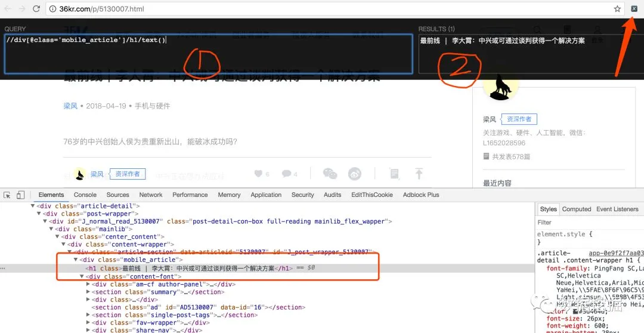Share via the WeChat icon
This screenshot has height=333, width=644.
coord(330,174)
